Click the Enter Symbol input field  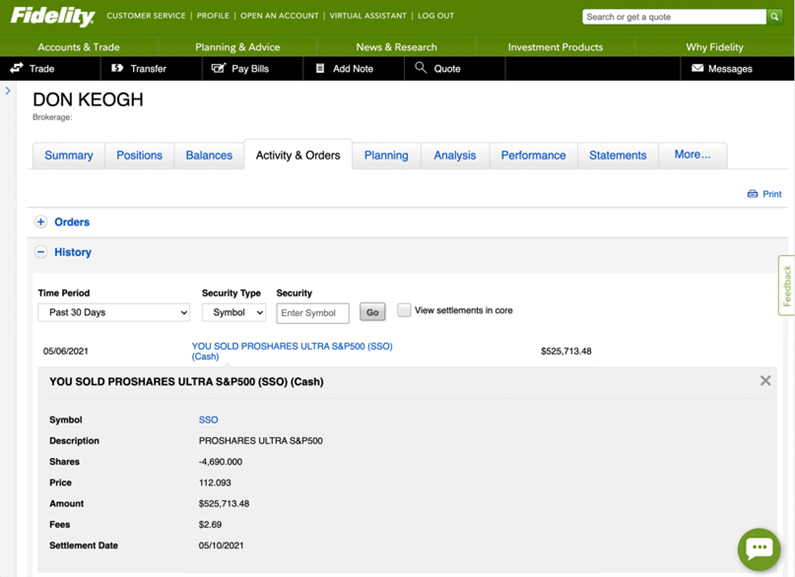313,313
